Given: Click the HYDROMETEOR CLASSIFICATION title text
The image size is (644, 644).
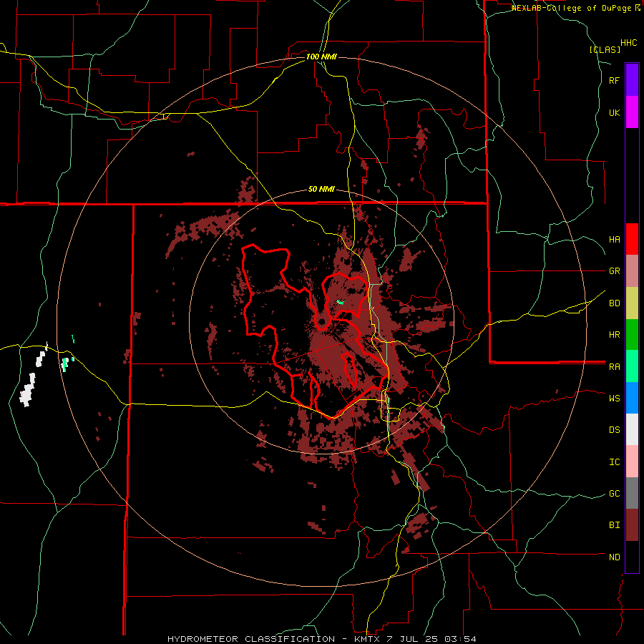Looking at the screenshot, I should (251, 639).
